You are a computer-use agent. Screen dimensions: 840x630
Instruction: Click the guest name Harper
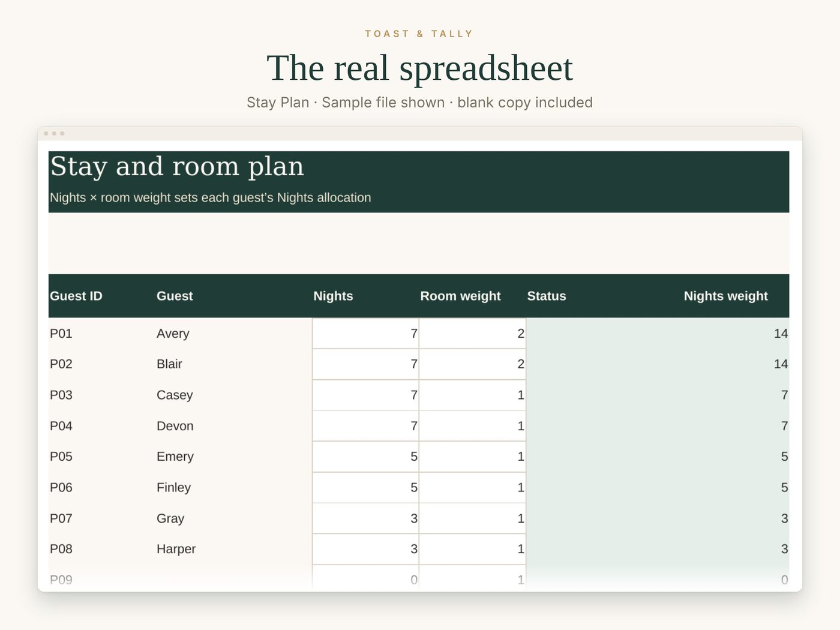point(176,549)
